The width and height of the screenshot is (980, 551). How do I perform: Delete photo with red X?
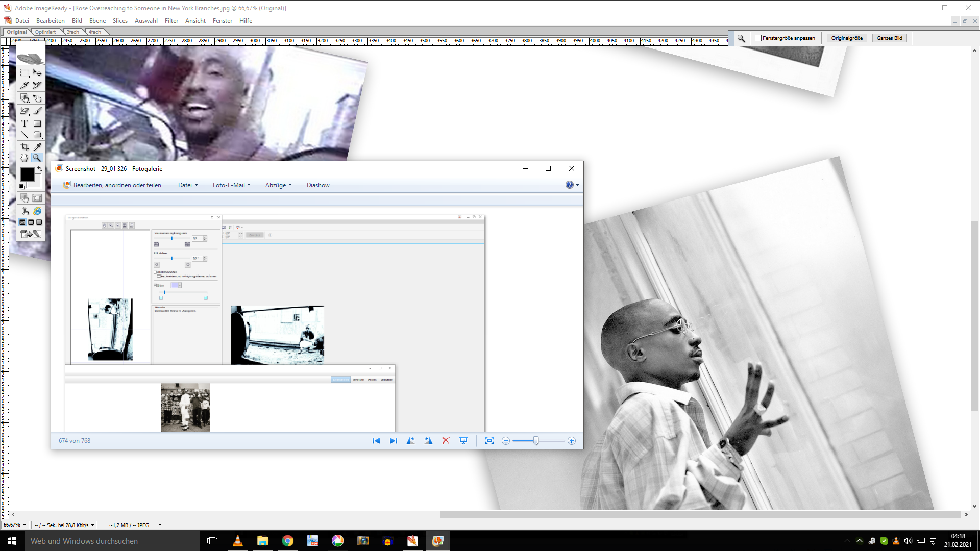click(x=446, y=441)
